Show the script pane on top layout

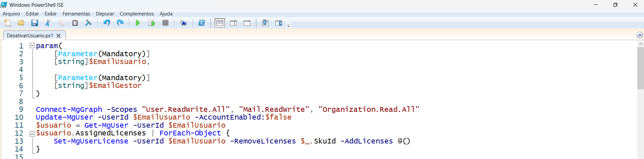point(220,23)
